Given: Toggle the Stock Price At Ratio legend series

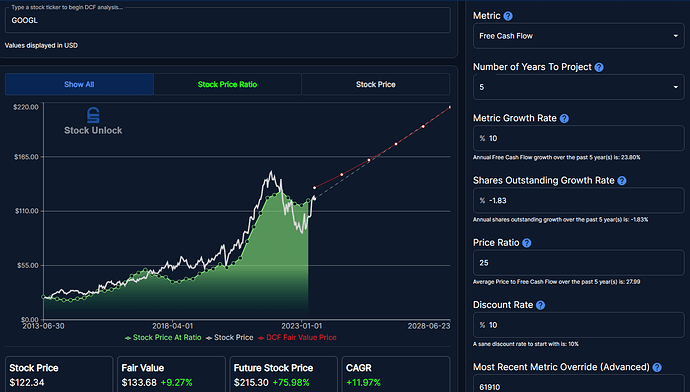Looking at the screenshot, I should [x=163, y=337].
